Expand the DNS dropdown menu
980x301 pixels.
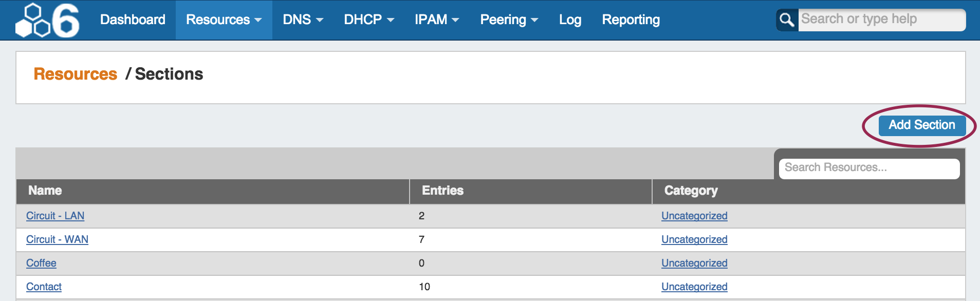click(x=303, y=20)
